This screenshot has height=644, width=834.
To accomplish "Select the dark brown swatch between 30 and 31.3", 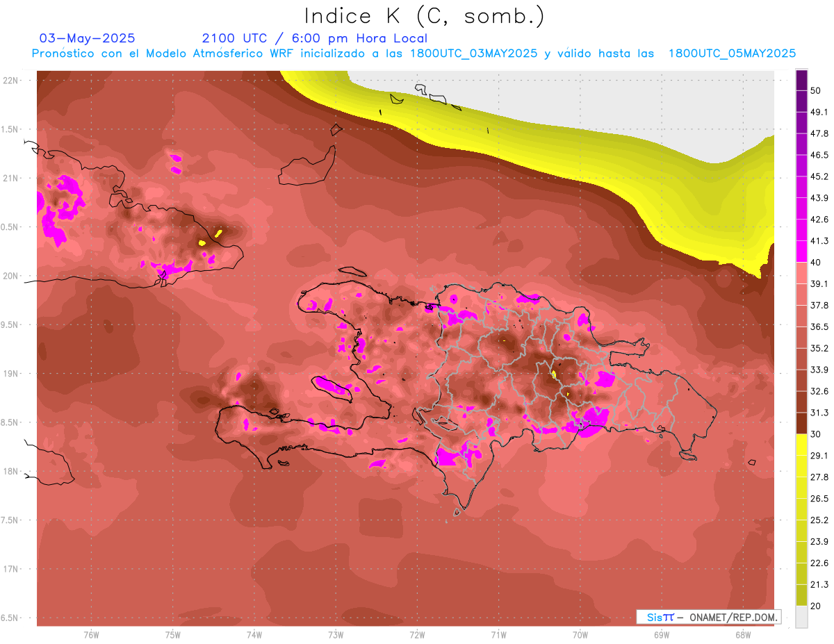I will click(x=801, y=423).
